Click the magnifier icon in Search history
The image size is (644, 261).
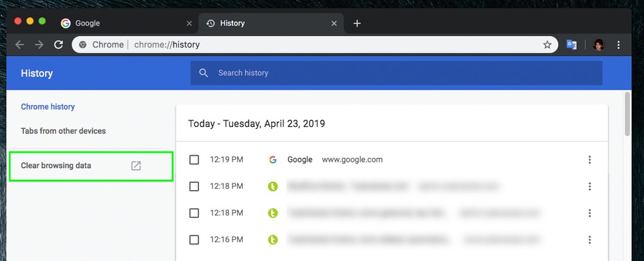tap(204, 73)
